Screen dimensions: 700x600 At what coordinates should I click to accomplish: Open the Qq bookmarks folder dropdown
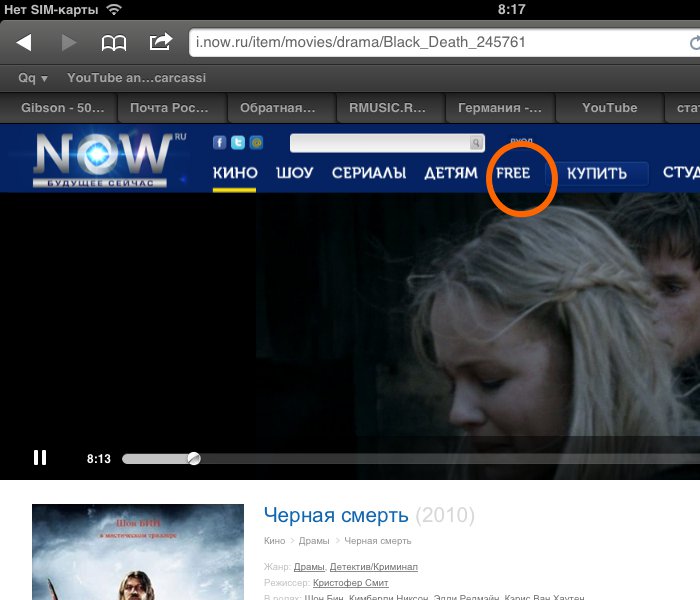point(33,78)
